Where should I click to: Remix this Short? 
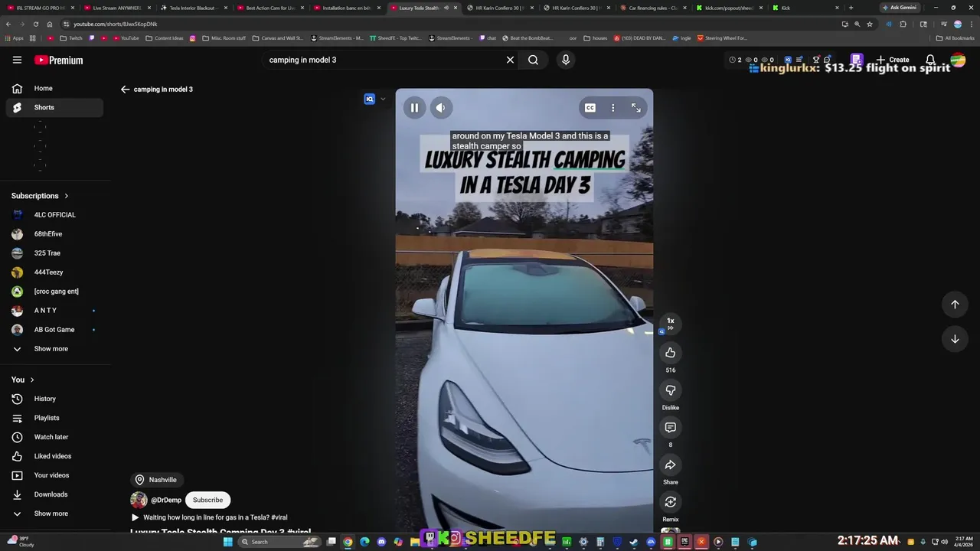pos(670,502)
